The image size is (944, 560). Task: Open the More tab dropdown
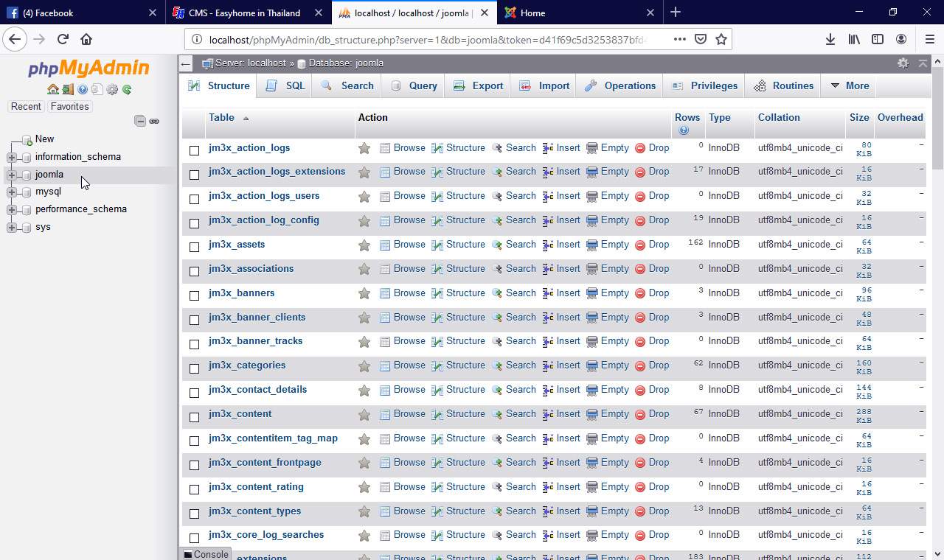(x=848, y=85)
